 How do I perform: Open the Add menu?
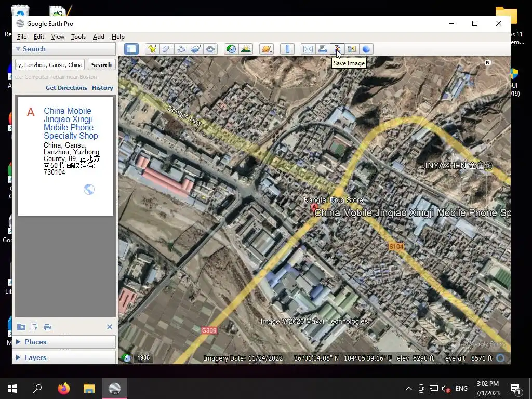[99, 37]
